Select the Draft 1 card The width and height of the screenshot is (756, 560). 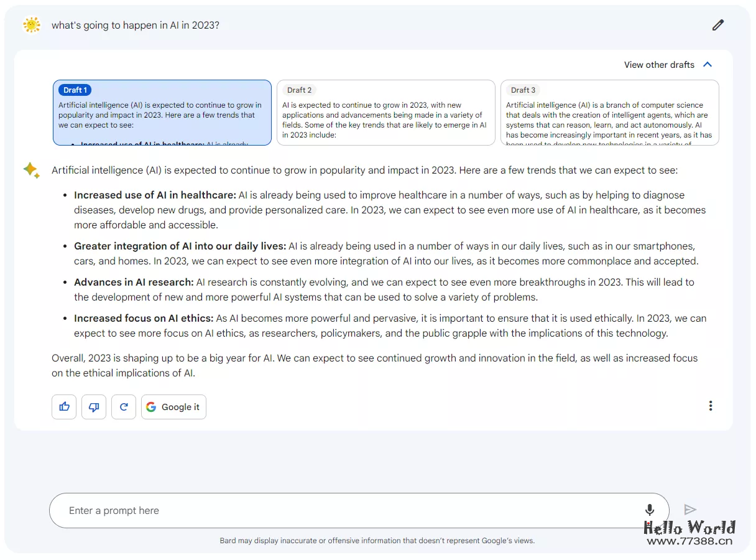[x=162, y=113]
